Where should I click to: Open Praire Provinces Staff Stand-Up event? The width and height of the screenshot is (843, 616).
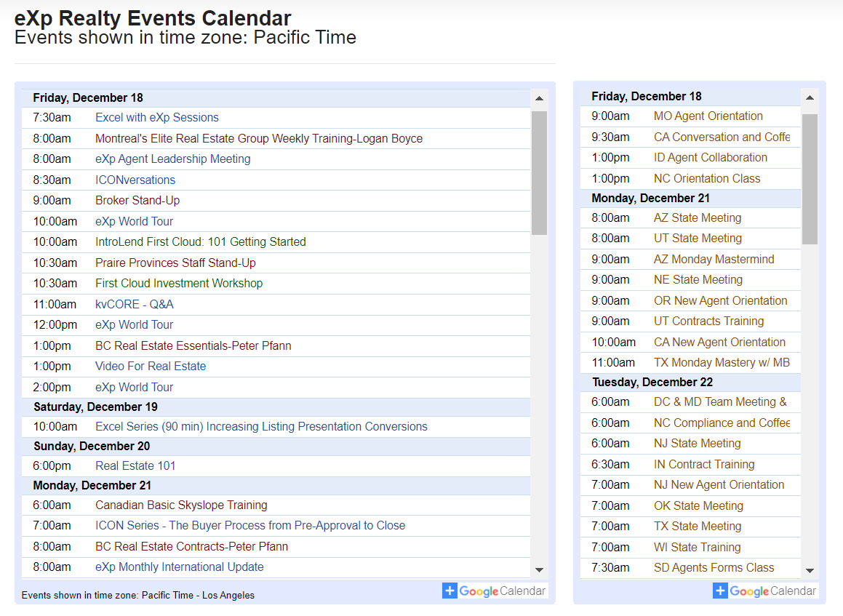click(x=175, y=263)
